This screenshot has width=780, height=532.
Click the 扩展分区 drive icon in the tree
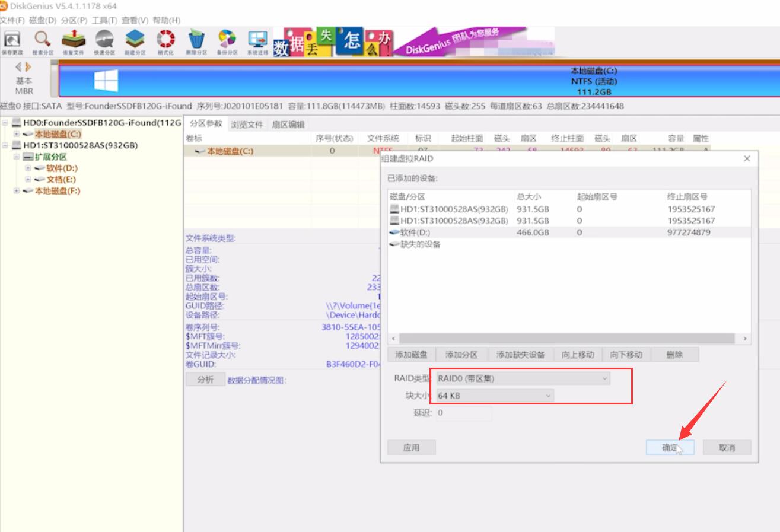pos(28,157)
